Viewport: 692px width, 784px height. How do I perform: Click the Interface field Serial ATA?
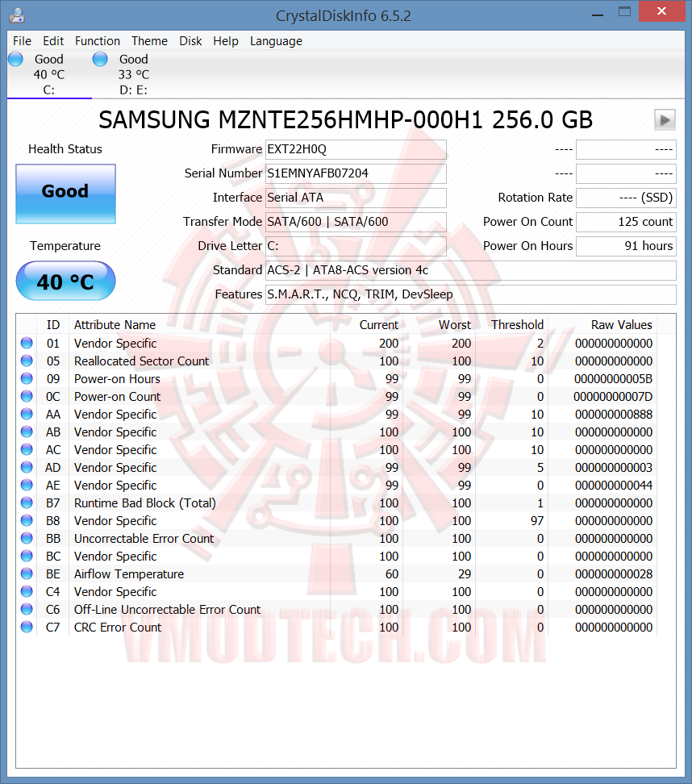tap(356, 198)
